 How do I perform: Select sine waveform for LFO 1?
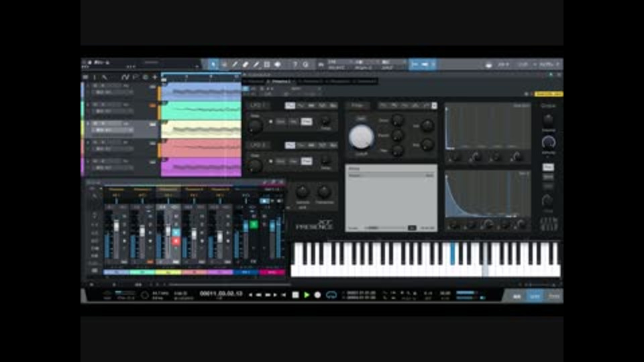click(290, 106)
